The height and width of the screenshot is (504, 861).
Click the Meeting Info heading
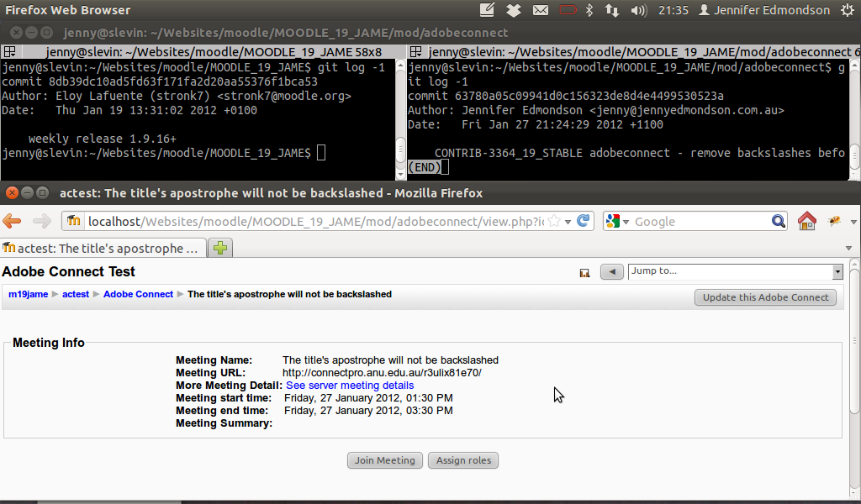[48, 343]
